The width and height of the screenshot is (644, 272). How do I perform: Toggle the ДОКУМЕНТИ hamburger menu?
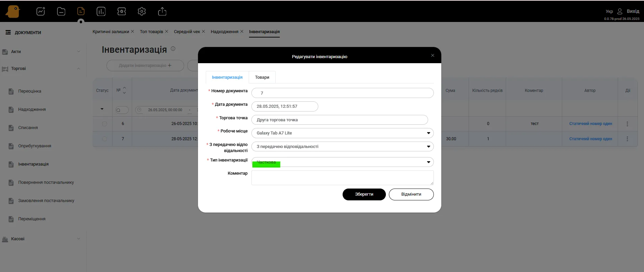pyautogui.click(x=8, y=32)
